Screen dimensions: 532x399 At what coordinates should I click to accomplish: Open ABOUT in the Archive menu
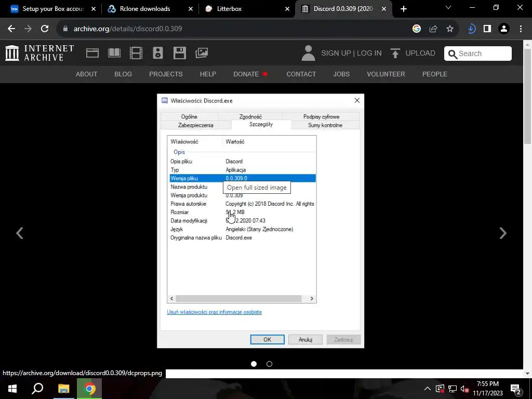(87, 74)
